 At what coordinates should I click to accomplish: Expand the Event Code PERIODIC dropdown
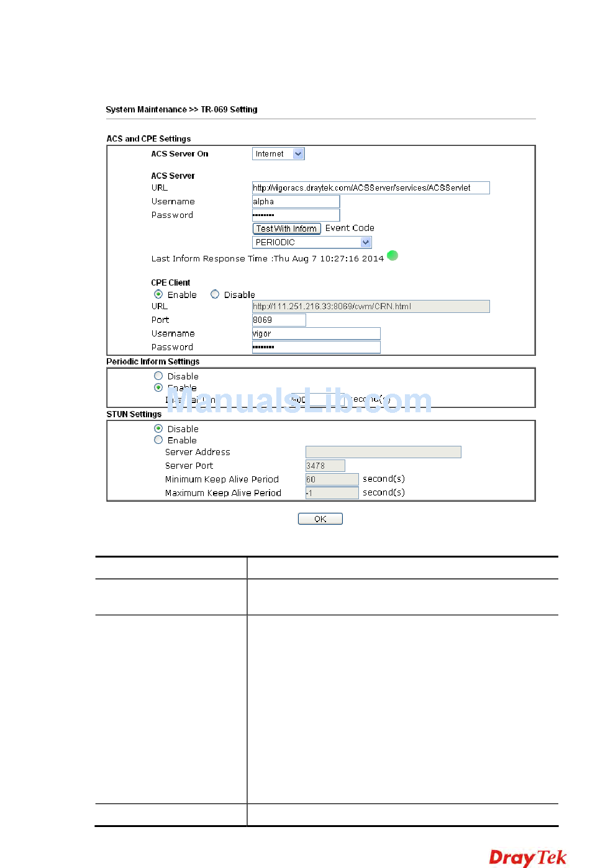(x=312, y=242)
